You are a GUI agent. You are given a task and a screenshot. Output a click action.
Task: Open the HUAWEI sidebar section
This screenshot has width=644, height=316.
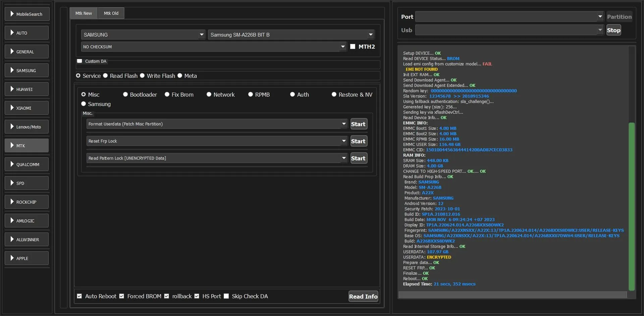pyautogui.click(x=27, y=89)
